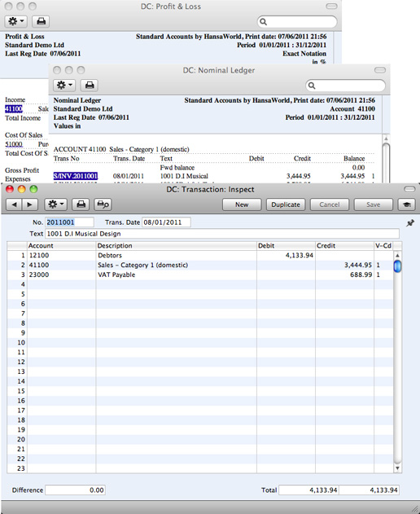The image size is (420, 514).
Task: Select account cell 12100
Action: point(61,255)
